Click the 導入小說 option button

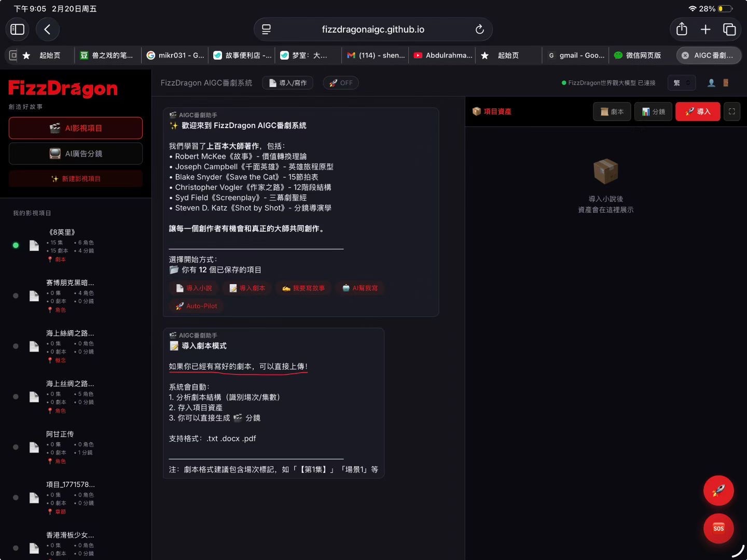point(193,288)
